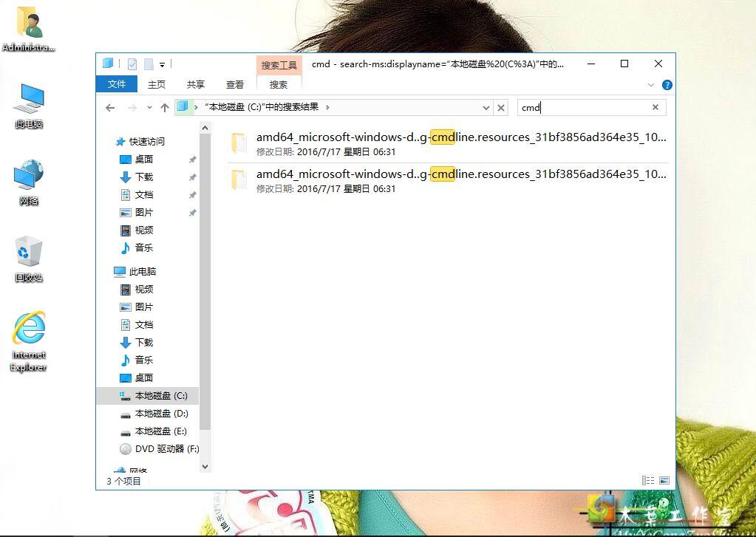The image size is (756, 537).
Task: Click the Properties quick access toolbar icon
Action: tap(132, 64)
